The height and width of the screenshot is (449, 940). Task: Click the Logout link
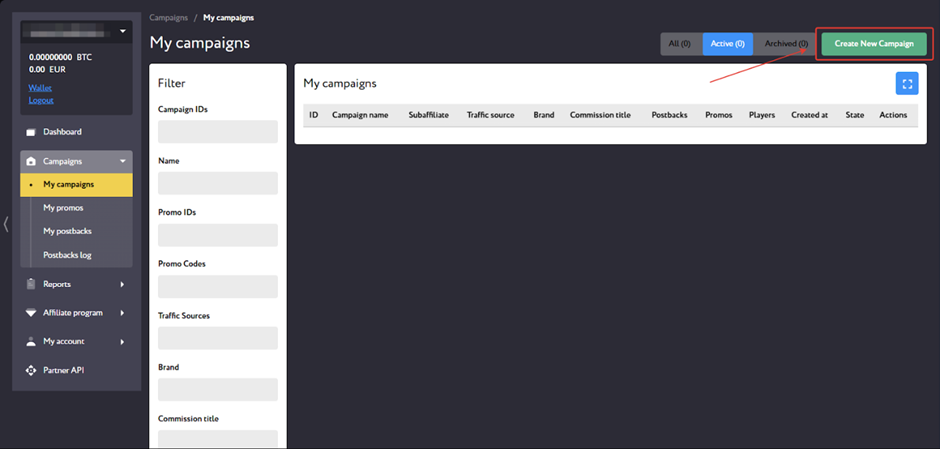[x=41, y=100]
